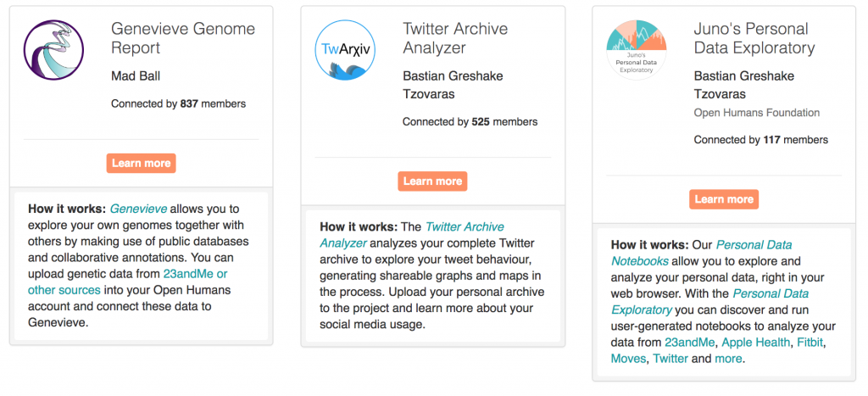The height and width of the screenshot is (396, 868).
Task: Select the Genevieve Genome Report title
Action: click(183, 37)
